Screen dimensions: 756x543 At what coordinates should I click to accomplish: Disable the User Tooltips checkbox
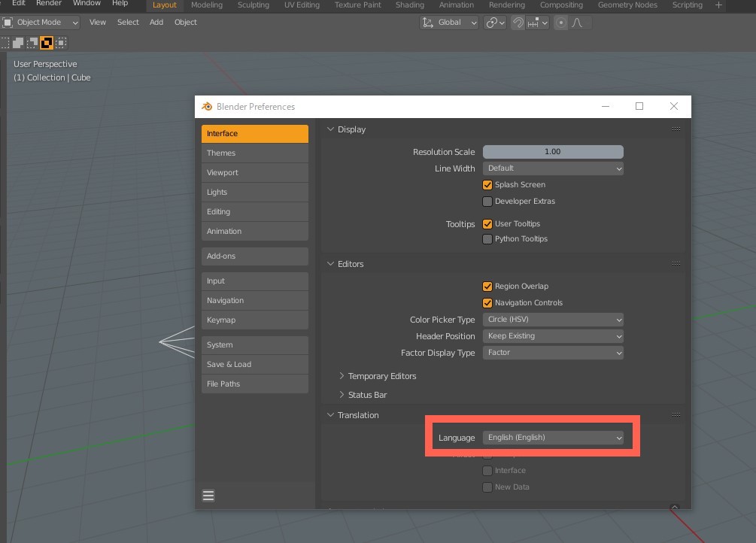click(x=487, y=224)
